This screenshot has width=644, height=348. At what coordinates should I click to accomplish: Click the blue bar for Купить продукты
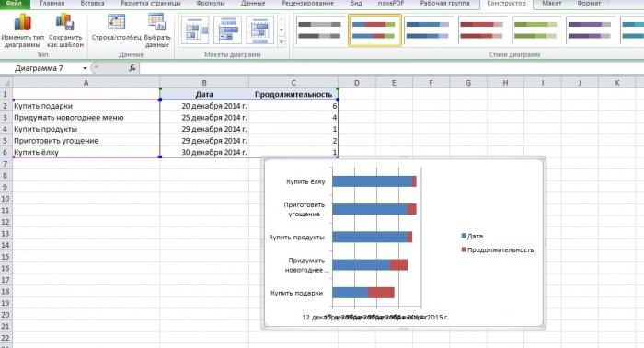[x=370, y=237]
